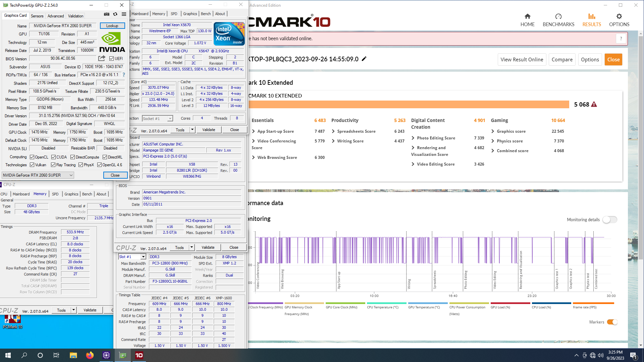
Task: Switch to GPU-Z Sensors tab
Action: tap(37, 16)
